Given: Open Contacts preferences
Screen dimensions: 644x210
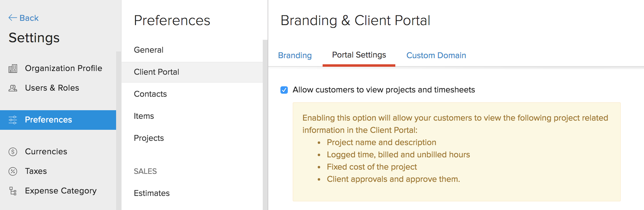Looking at the screenshot, I should [x=150, y=94].
